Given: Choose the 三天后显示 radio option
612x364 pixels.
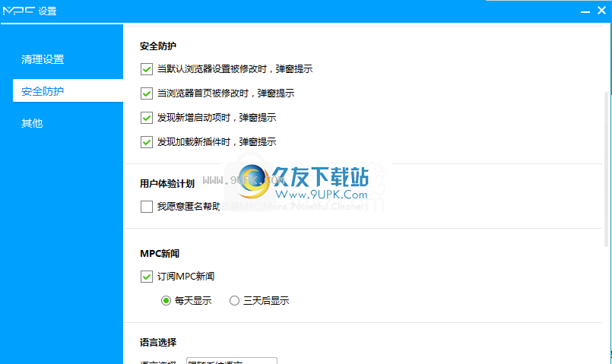Looking at the screenshot, I should pos(234,301).
